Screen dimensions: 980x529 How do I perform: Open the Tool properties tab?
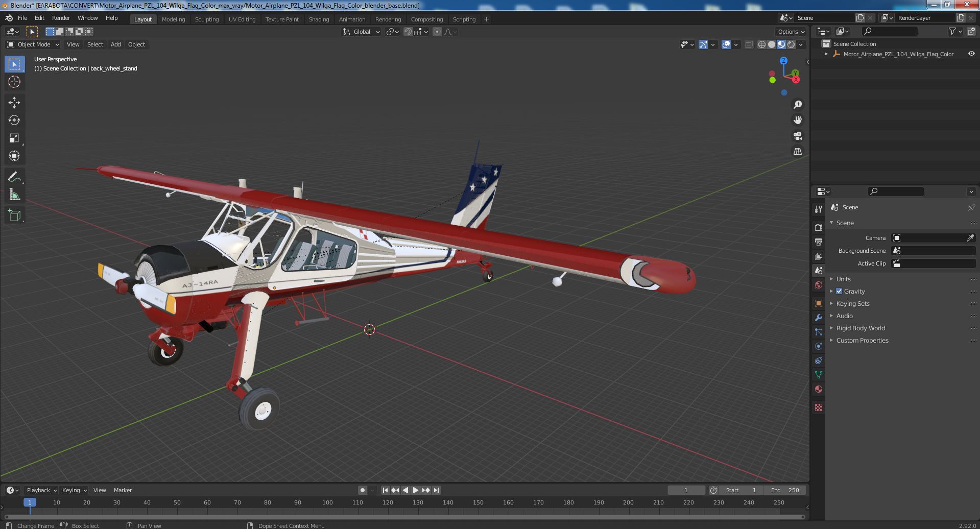[819, 209]
